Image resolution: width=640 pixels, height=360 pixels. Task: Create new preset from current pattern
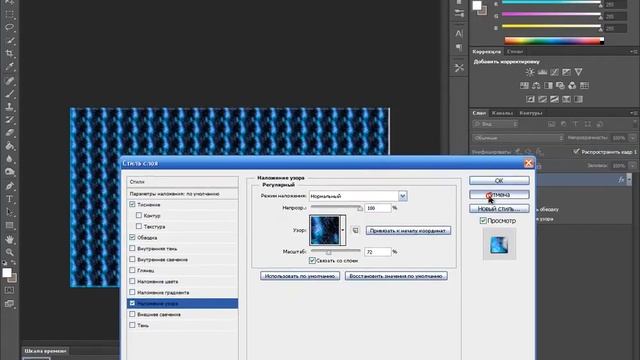pos(356,230)
